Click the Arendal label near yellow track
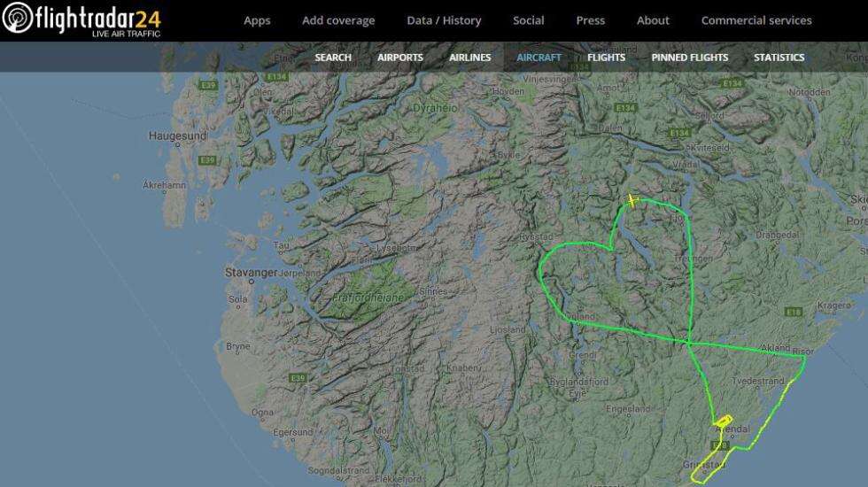The image size is (868, 487). (733, 429)
